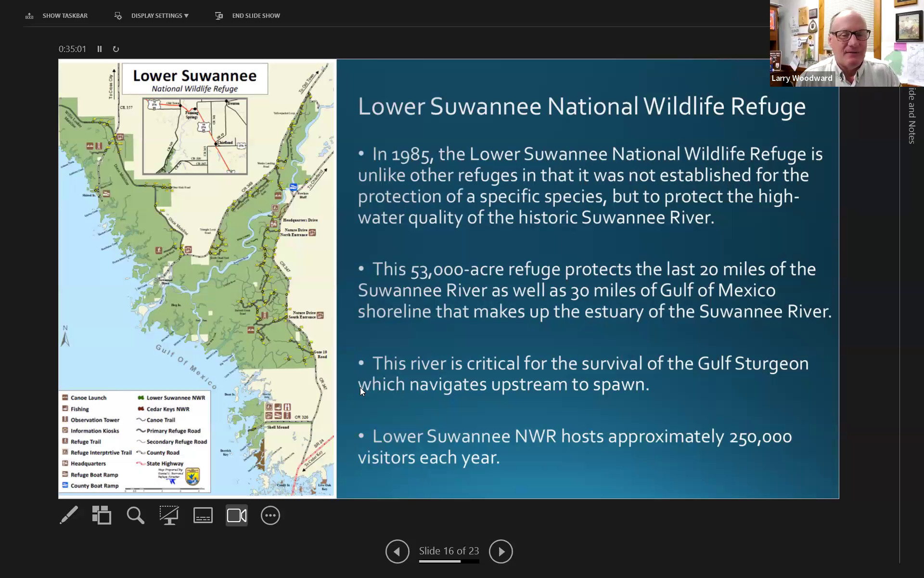Open the See All Slides grid
Screen dimensions: 924x578
102,515
